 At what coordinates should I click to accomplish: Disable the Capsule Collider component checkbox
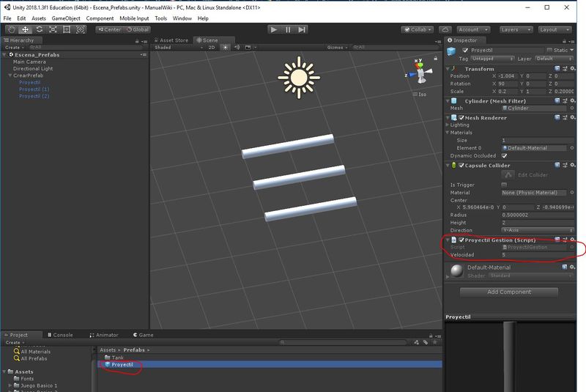(x=461, y=165)
